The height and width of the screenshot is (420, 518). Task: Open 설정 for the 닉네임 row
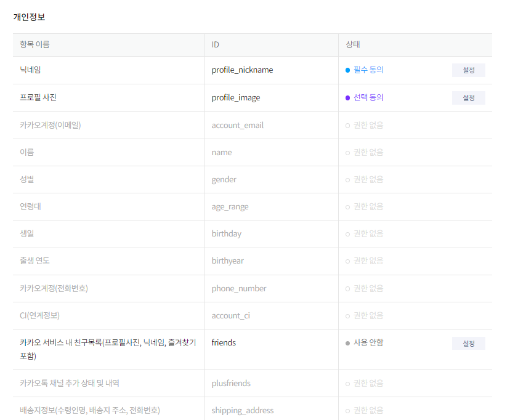click(468, 70)
